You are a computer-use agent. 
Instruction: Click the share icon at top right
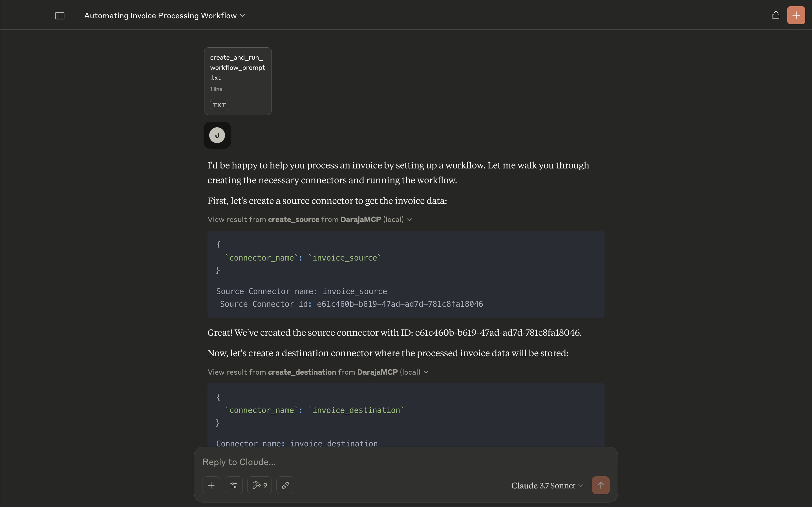(775, 15)
